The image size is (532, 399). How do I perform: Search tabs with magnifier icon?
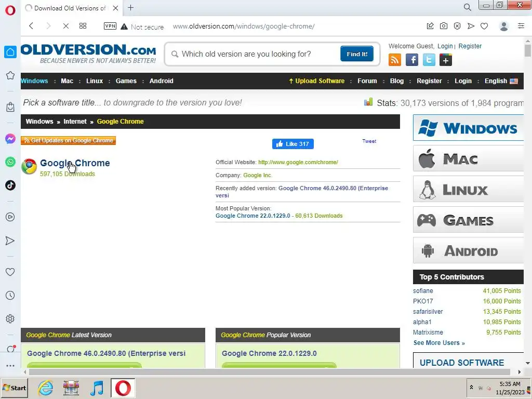tap(468, 7)
